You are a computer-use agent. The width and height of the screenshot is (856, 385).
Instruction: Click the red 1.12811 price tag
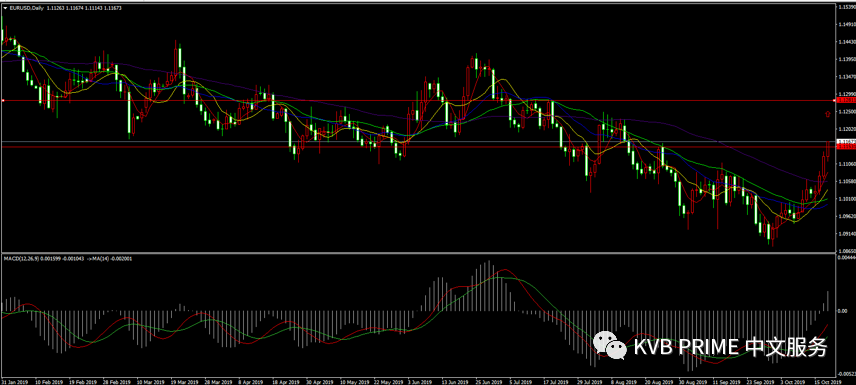[x=847, y=100]
